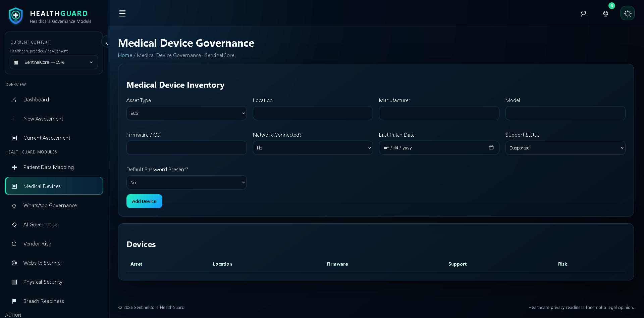Viewport: 644px width, 318px height.
Task: Click the Home breadcrumb link
Action: [125, 55]
